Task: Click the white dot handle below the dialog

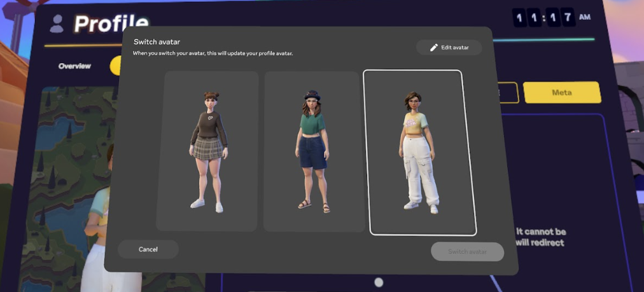Action: pyautogui.click(x=379, y=282)
